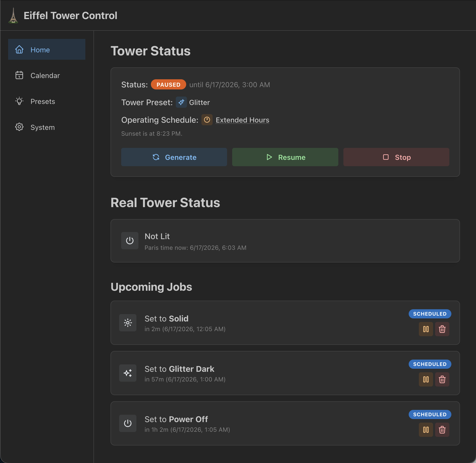Click the square icon in Stop button

tap(386, 157)
